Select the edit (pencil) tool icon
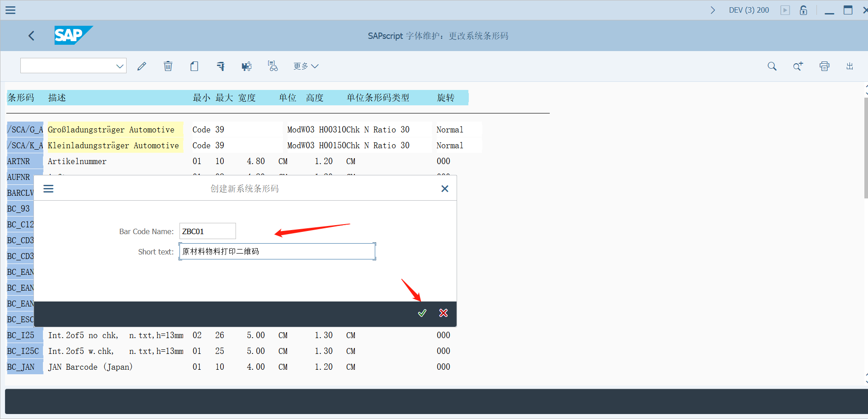 (x=142, y=66)
